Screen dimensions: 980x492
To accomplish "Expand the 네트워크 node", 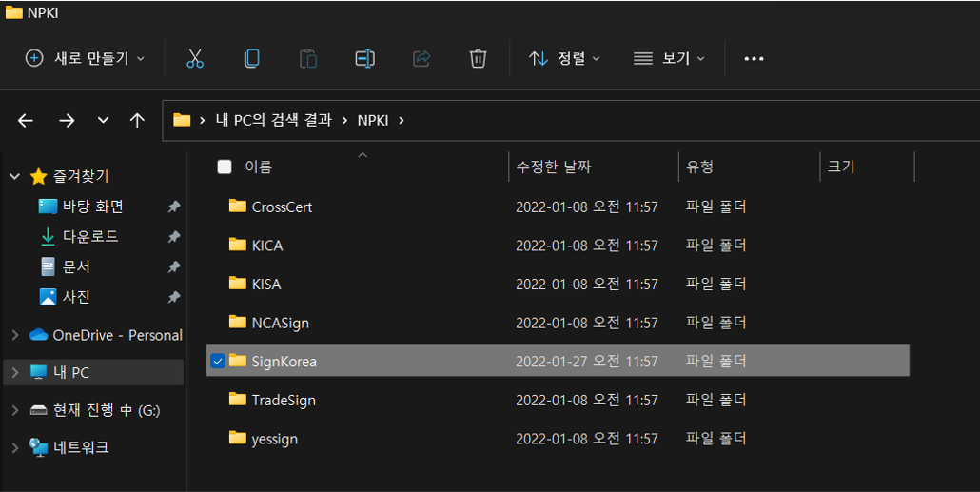I will click(x=15, y=447).
